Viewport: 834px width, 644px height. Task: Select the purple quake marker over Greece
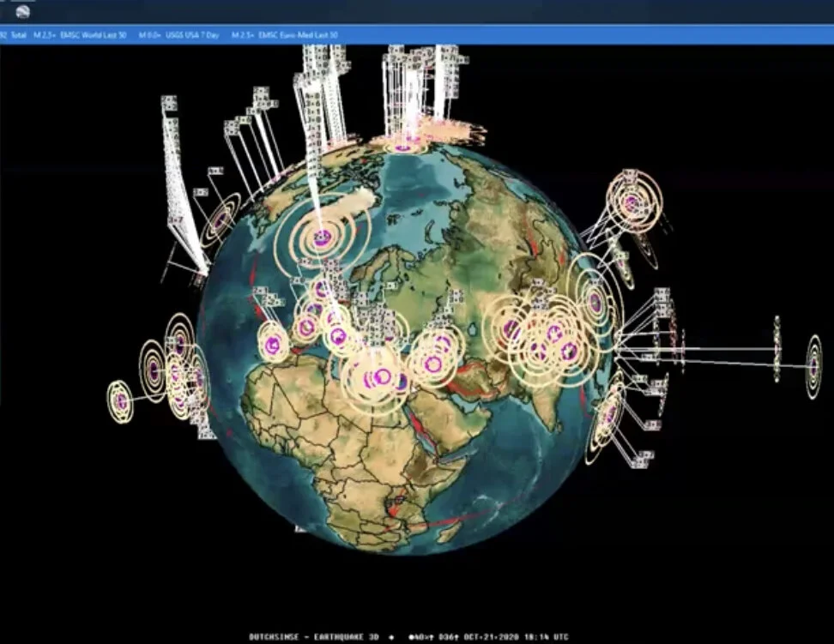[x=382, y=376]
